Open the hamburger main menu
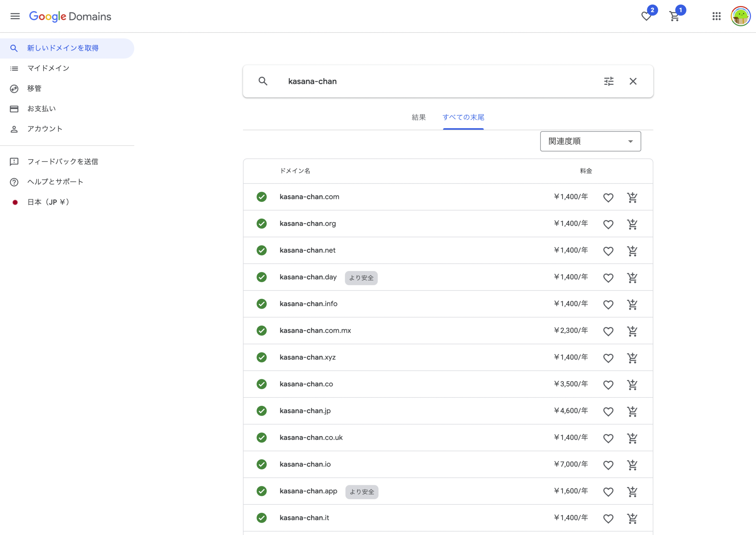 tap(15, 16)
